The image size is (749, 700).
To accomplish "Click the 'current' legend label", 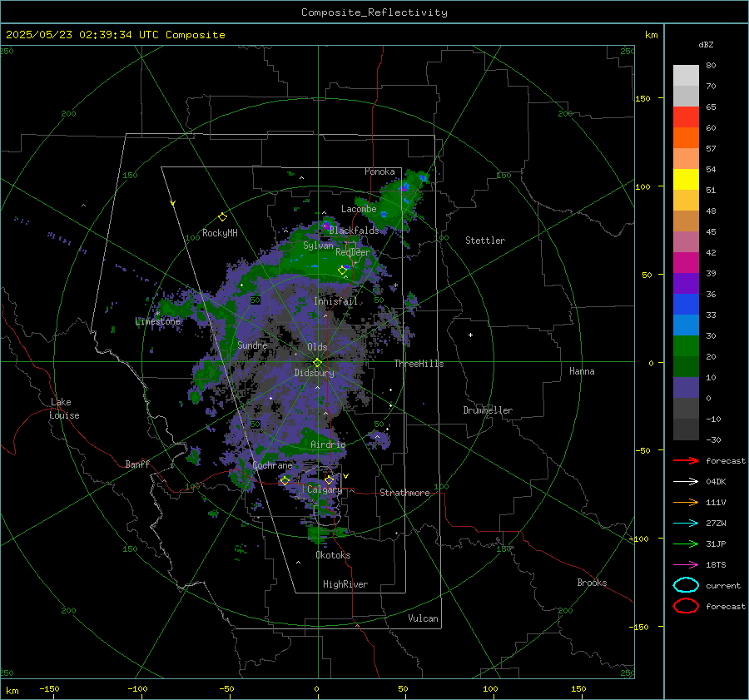I will coord(723,585).
